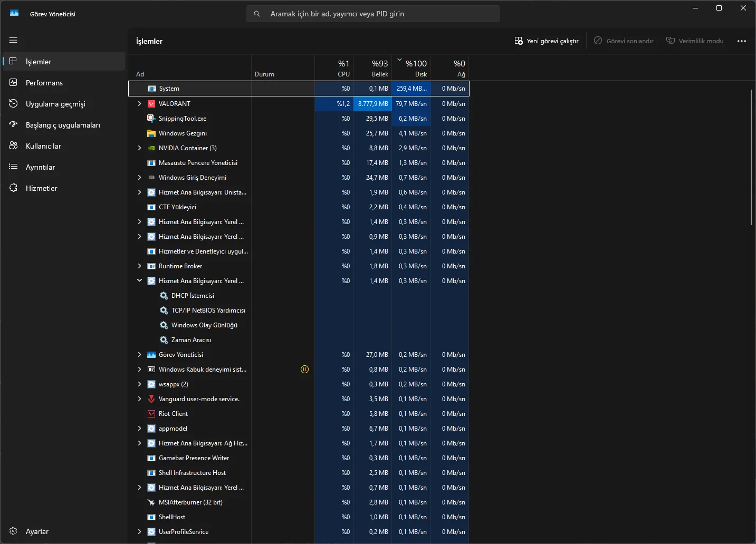
Task: Click the Görev Yöneticisi process icon
Action: tap(151, 355)
